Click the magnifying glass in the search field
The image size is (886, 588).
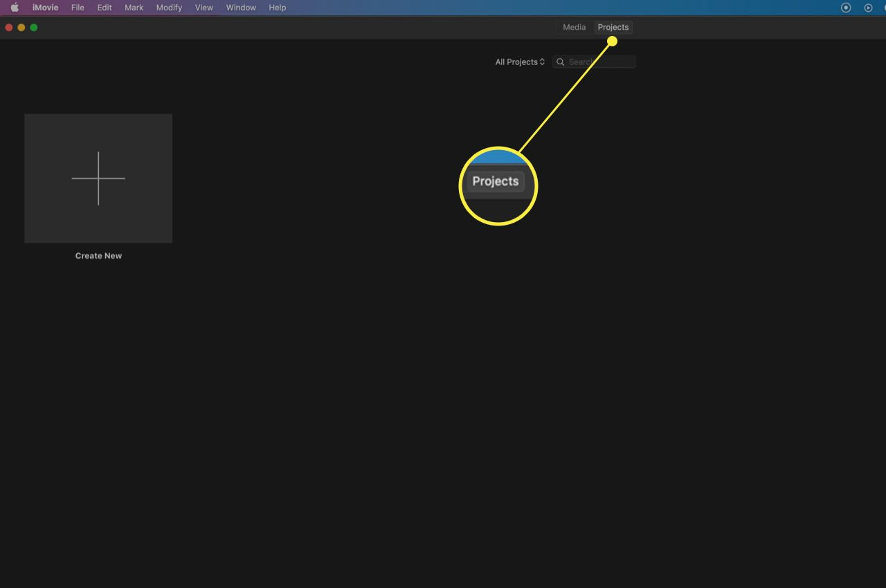pyautogui.click(x=560, y=62)
